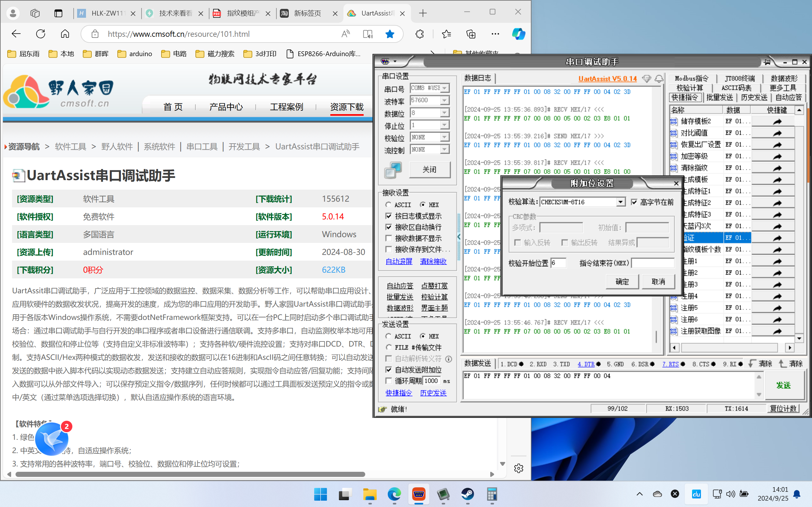The width and height of the screenshot is (812, 507).
Task: Open the 停止位 dropdown
Action: point(445,125)
